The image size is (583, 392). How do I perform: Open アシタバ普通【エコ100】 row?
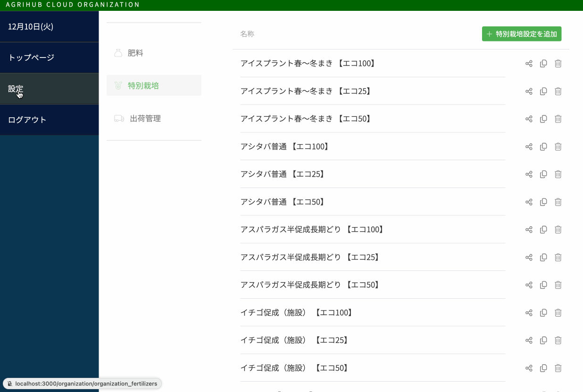(373, 147)
